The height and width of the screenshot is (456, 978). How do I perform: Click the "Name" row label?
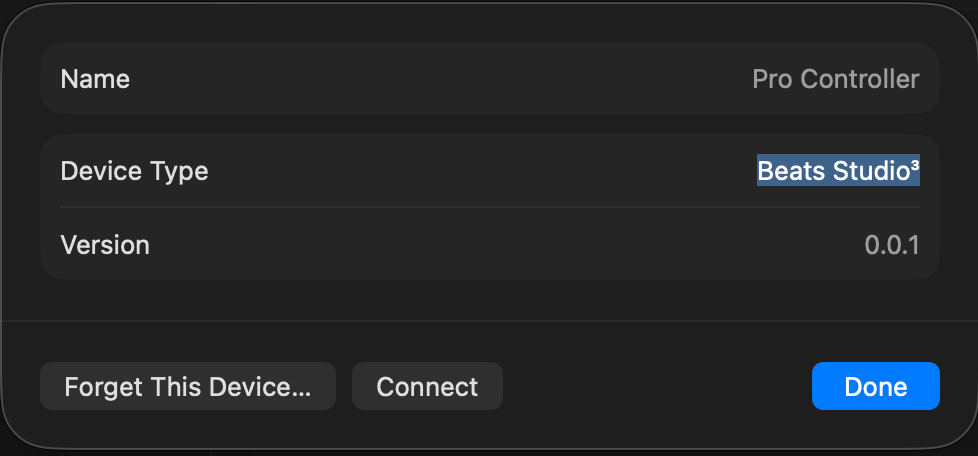pos(95,79)
